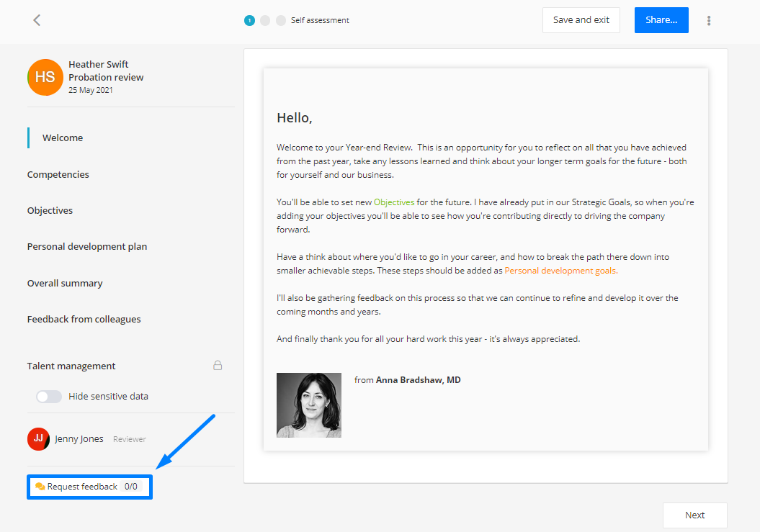This screenshot has width=760, height=532.
Task: Click the Reviewer role label
Action: pyautogui.click(x=130, y=439)
